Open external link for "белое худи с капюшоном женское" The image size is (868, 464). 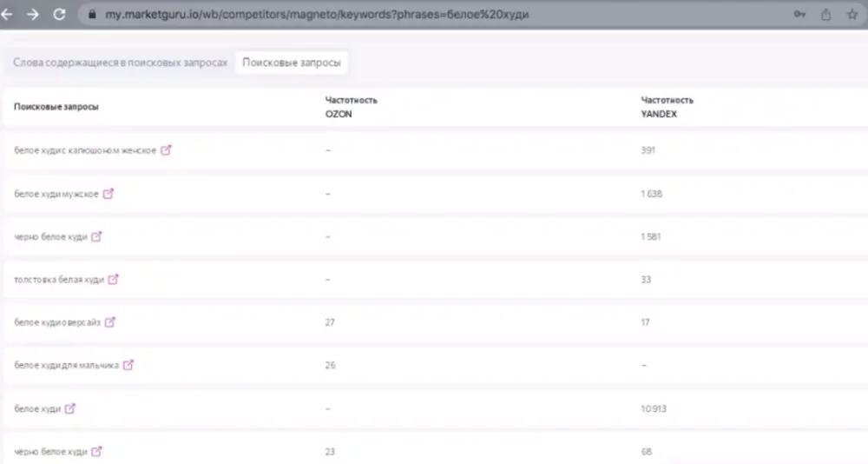(x=166, y=150)
